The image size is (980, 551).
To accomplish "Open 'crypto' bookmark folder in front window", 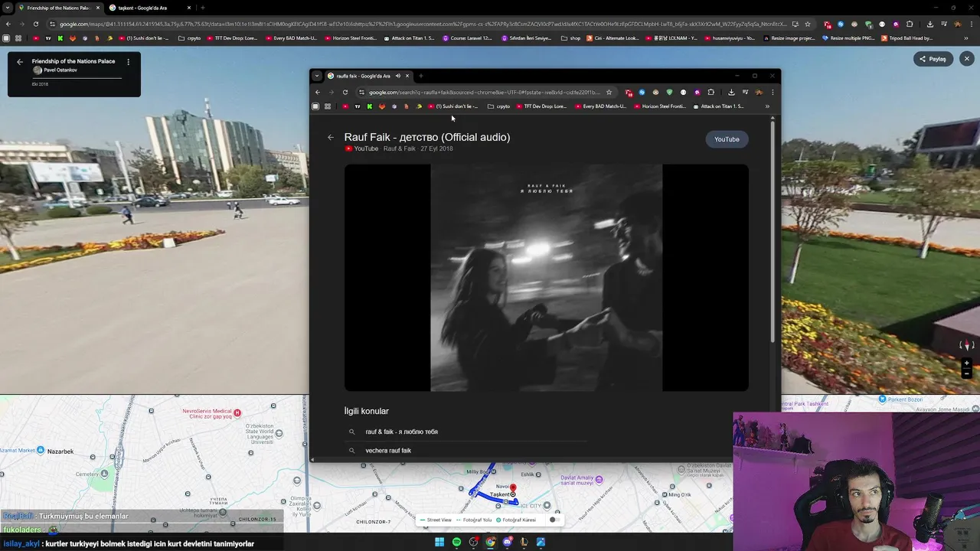I will (498, 106).
